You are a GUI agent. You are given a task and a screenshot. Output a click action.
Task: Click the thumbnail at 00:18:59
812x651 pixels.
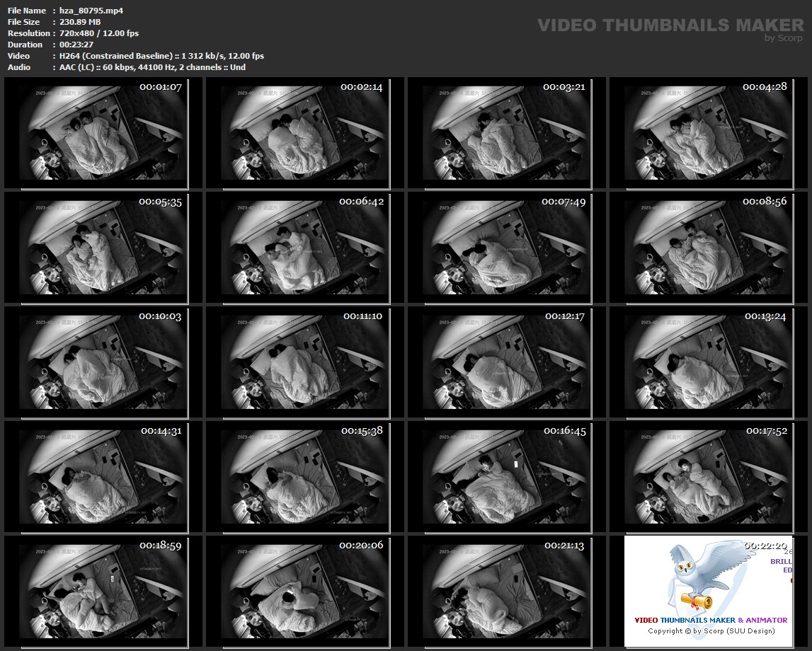103,592
